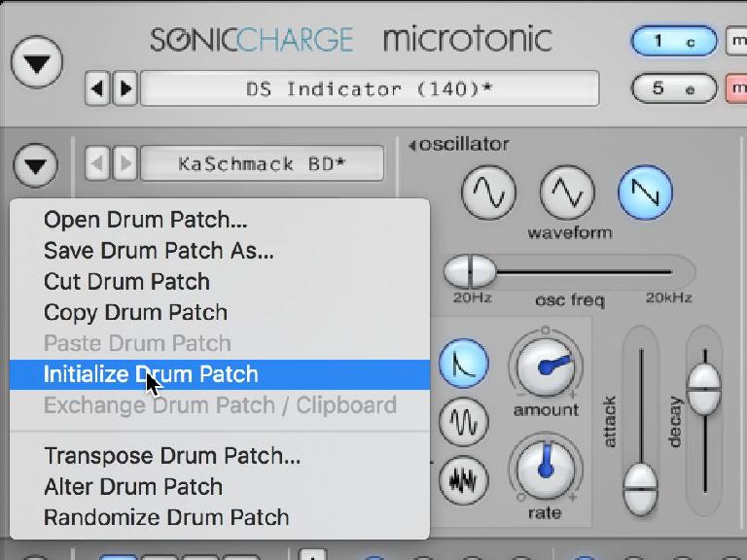Click the Sonic Charge logo
The width and height of the screenshot is (747, 560).
click(x=252, y=40)
